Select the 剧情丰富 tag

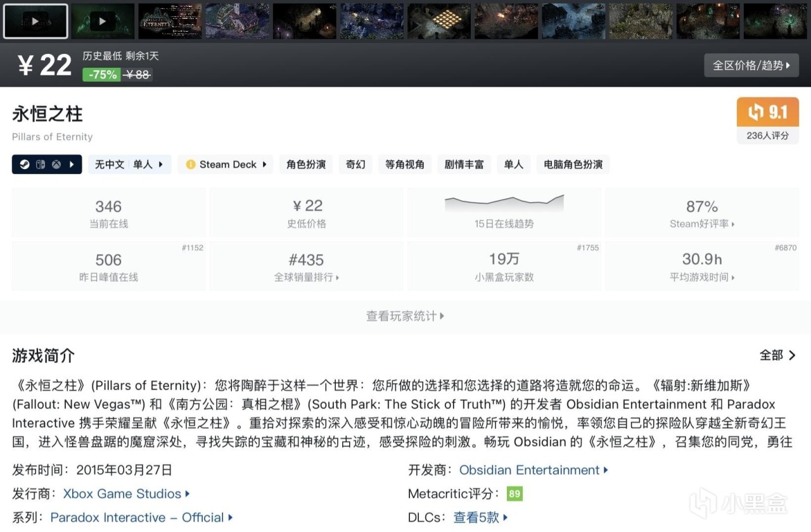(464, 165)
